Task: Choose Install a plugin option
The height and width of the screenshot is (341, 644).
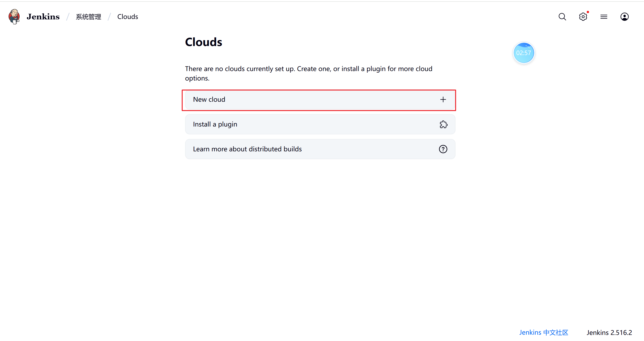Action: point(320,124)
